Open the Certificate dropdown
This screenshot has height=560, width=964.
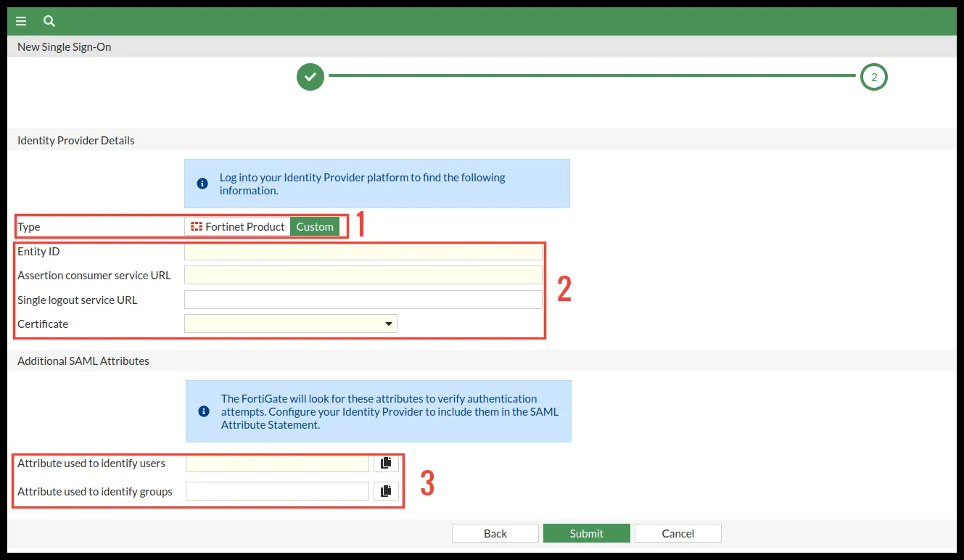[x=291, y=324]
